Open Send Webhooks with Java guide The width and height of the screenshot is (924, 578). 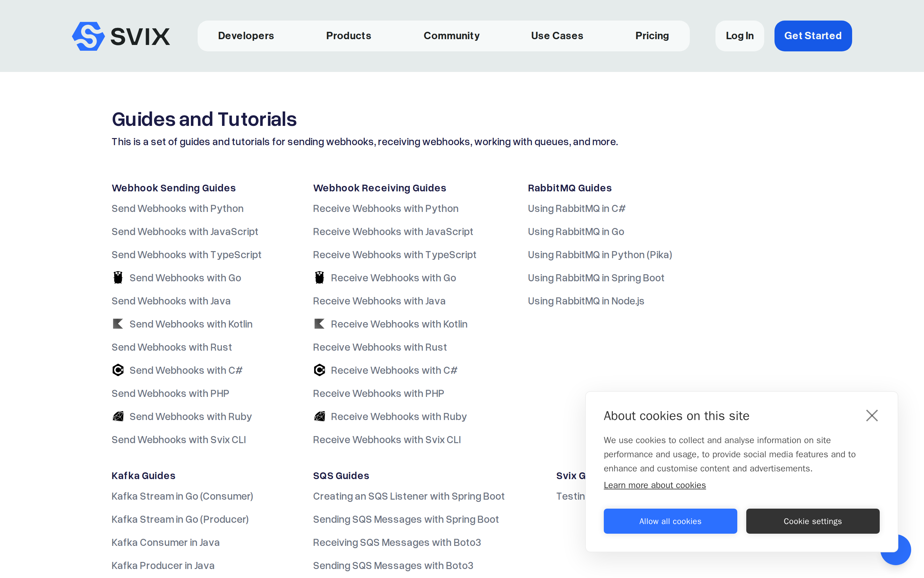click(x=171, y=301)
